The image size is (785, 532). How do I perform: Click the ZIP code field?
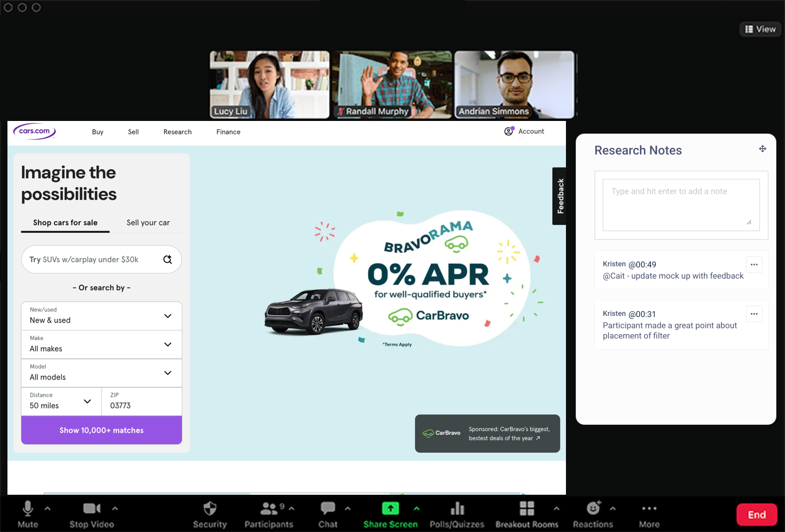click(x=142, y=401)
